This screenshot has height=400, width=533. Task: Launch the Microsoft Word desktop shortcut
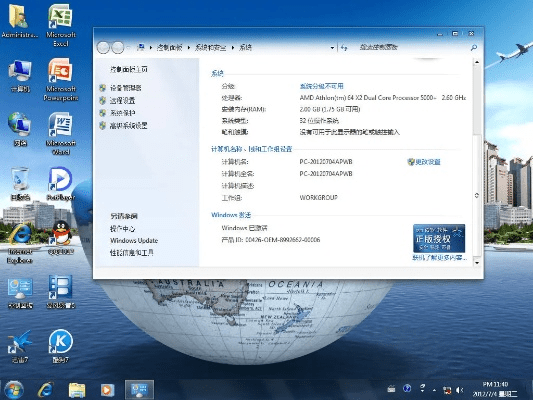click(x=61, y=134)
